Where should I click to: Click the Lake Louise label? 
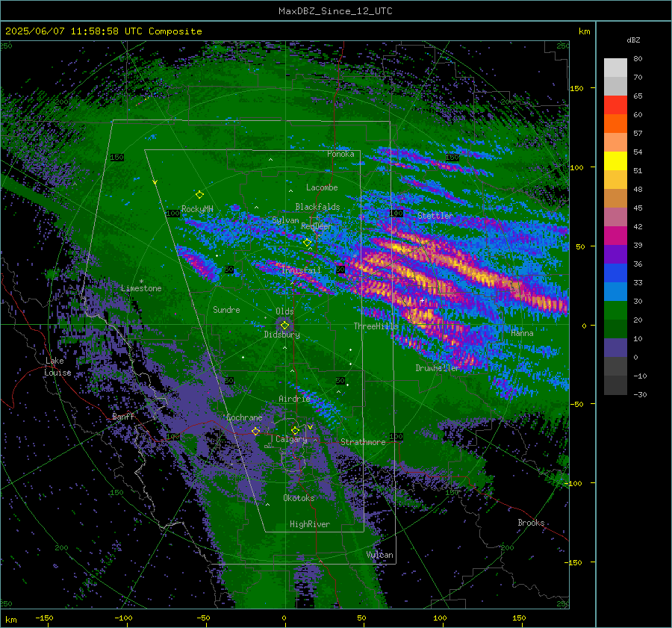tap(57, 367)
